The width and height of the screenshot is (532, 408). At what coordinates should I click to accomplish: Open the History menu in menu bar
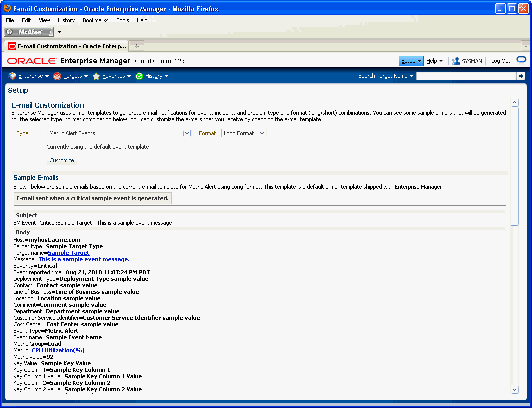click(x=66, y=20)
